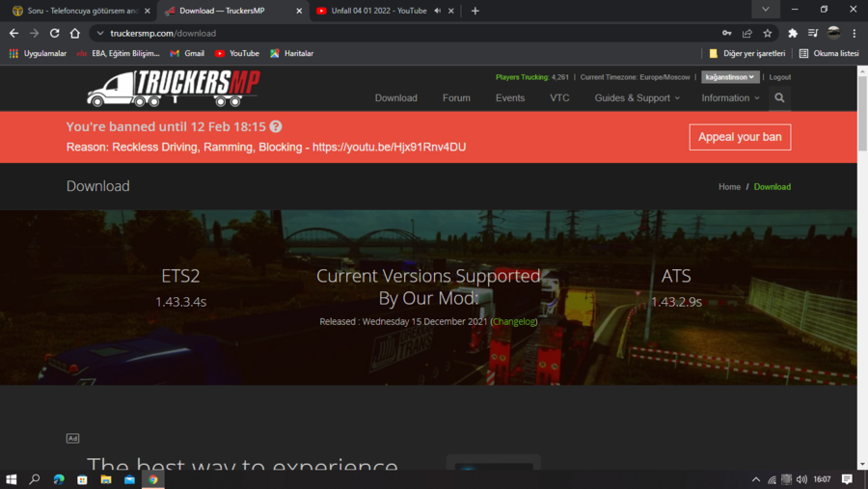Open the Chrome extensions puzzle icon
868x489 pixels.
click(793, 33)
